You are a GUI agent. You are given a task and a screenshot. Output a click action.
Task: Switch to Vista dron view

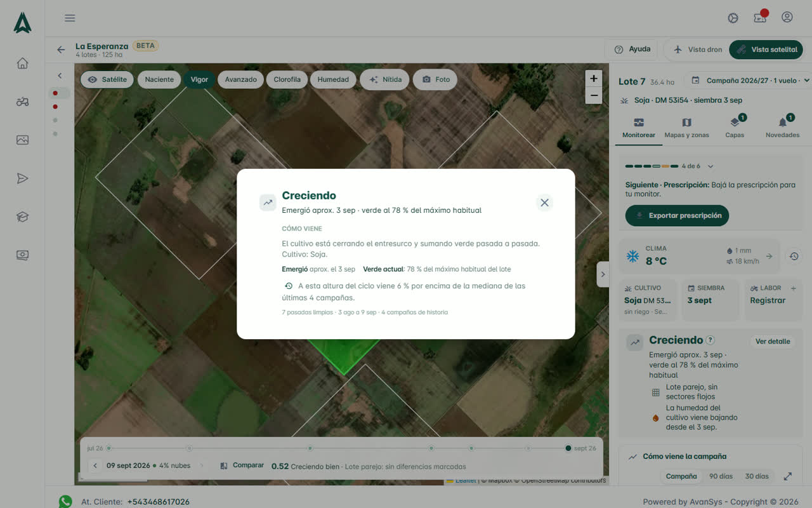pyautogui.click(x=698, y=50)
